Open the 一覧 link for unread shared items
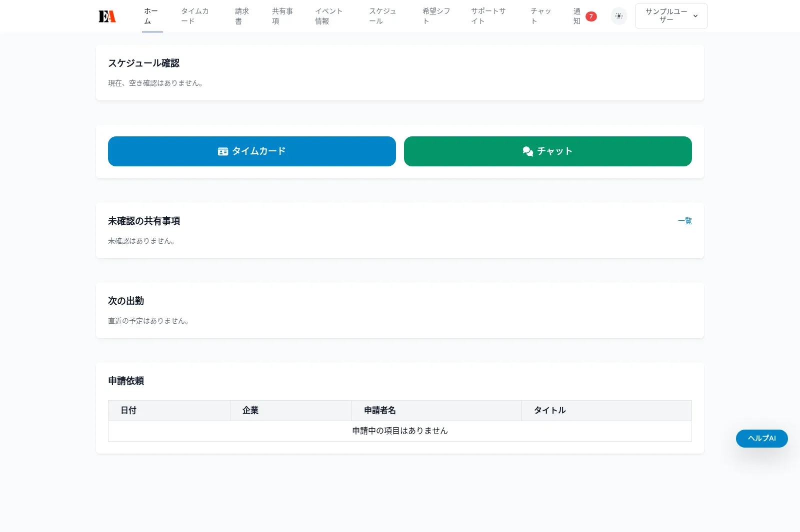Image resolution: width=800 pixels, height=532 pixels. [684, 221]
